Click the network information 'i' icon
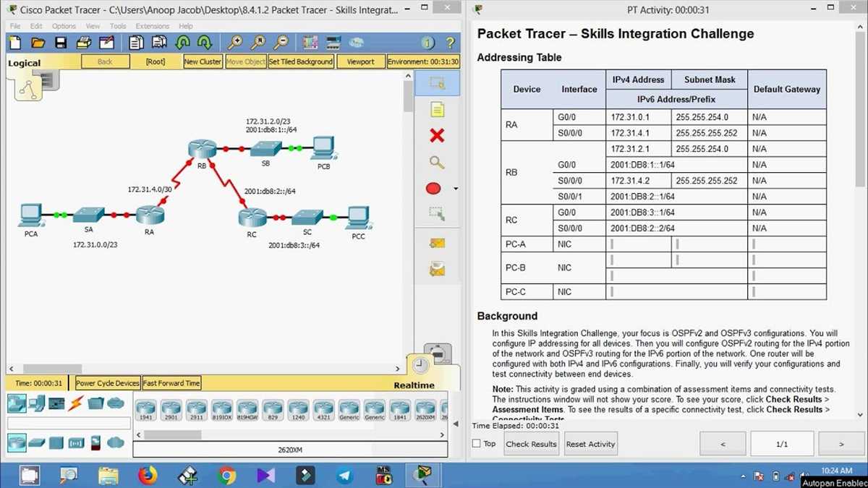This screenshot has width=868, height=488. [x=427, y=43]
